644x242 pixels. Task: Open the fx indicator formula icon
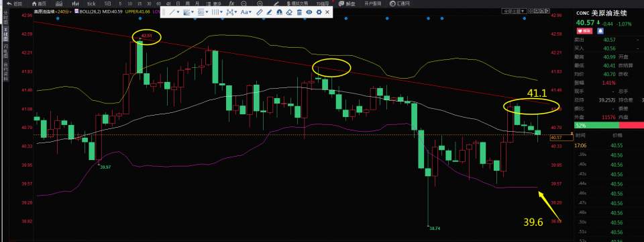231,4
